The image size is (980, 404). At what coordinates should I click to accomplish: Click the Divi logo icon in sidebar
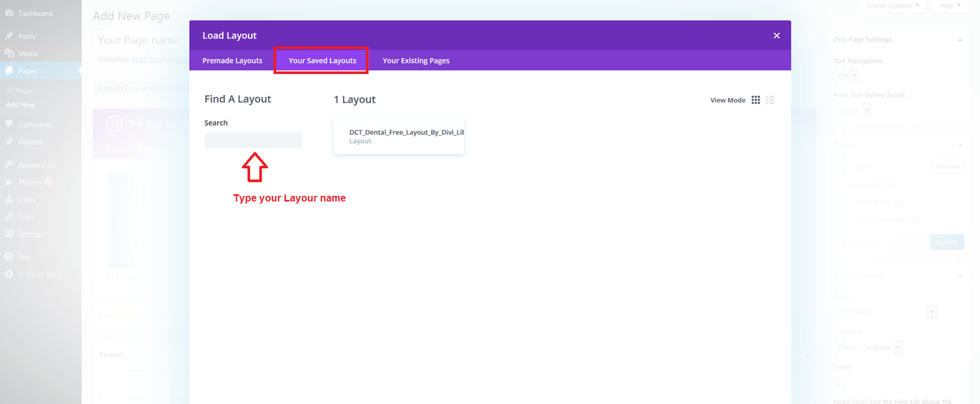[x=9, y=257]
